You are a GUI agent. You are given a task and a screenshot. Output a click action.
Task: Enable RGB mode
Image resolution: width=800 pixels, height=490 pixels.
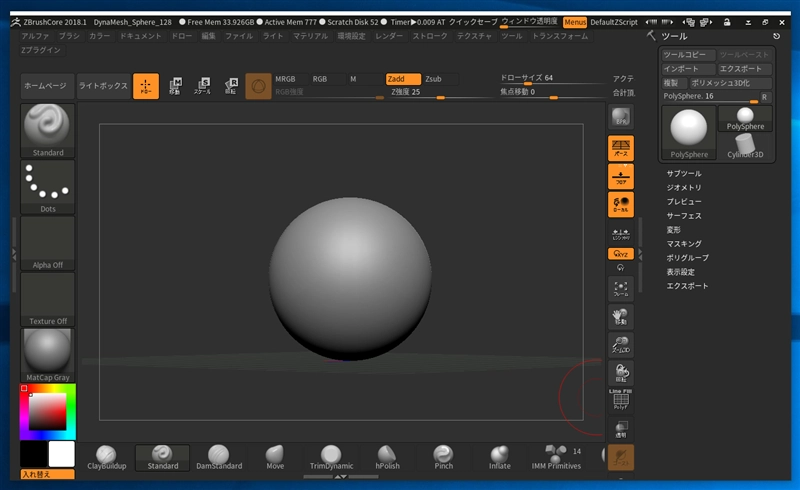[327, 79]
